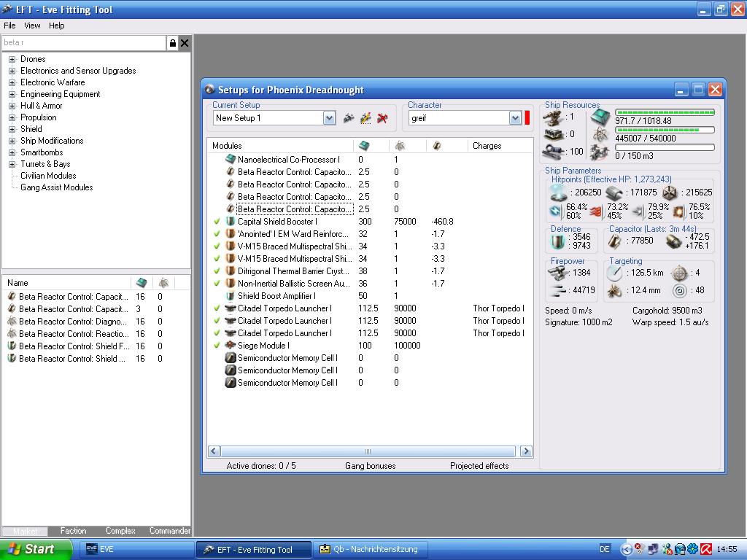The width and height of the screenshot is (747, 560).
Task: Click the Non-Inertial Ballistic Screen icon
Action: 231,283
